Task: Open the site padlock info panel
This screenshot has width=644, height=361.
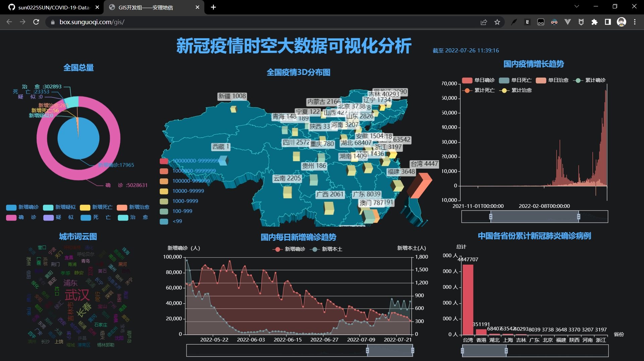Action: [52, 22]
